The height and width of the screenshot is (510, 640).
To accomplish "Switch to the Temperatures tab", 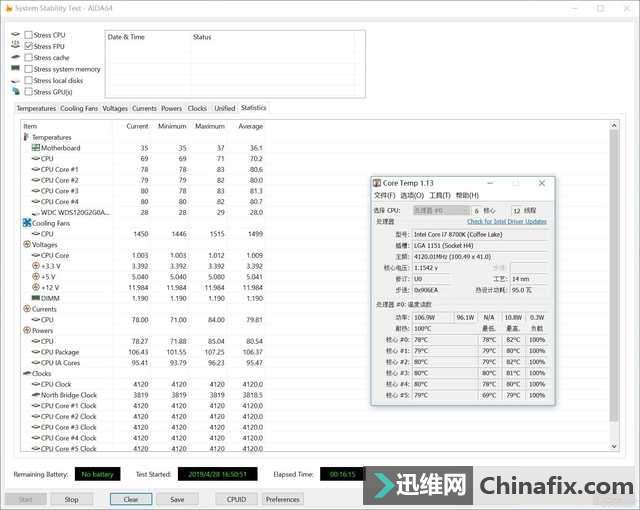I will coord(36,109).
